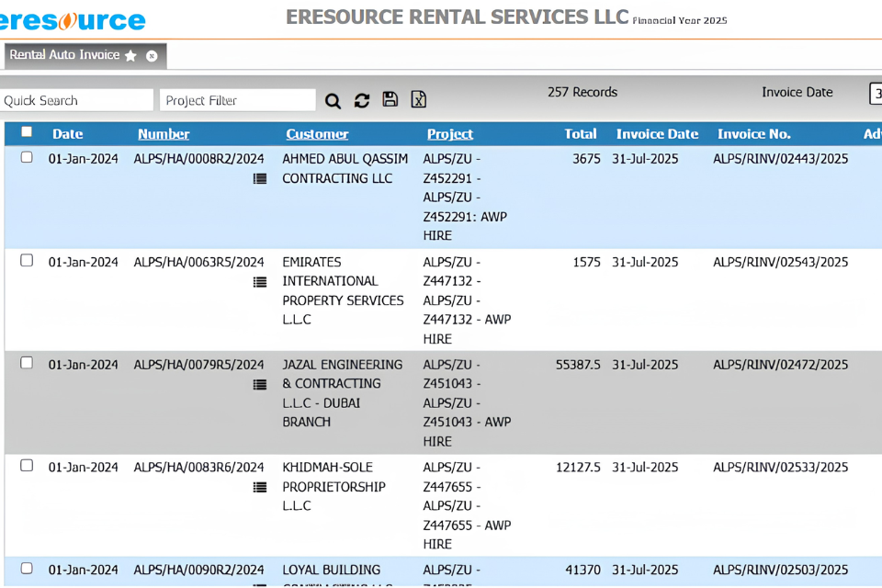
Task: Click invoice number ALPS/RINV/02533/2025
Action: pyautogui.click(x=781, y=468)
